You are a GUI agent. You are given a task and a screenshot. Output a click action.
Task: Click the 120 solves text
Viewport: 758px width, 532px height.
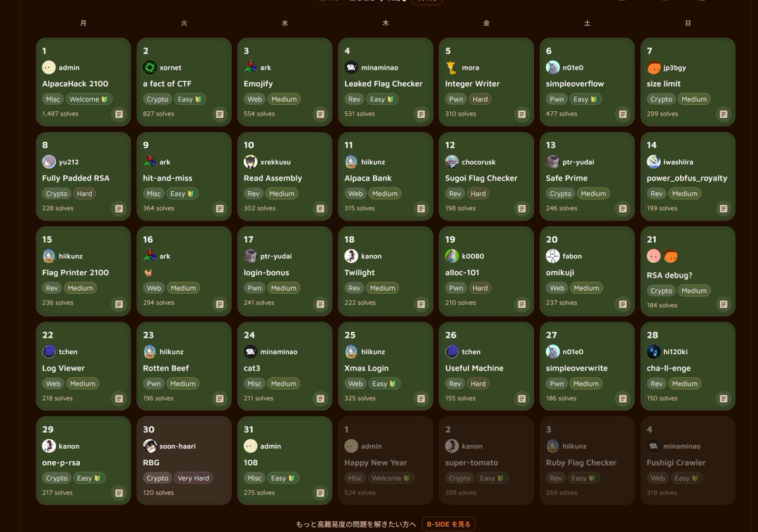tap(159, 493)
